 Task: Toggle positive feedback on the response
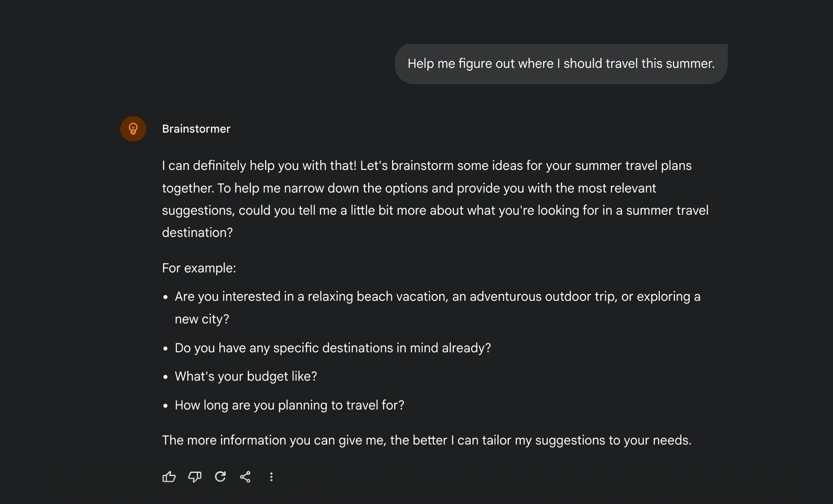169,477
